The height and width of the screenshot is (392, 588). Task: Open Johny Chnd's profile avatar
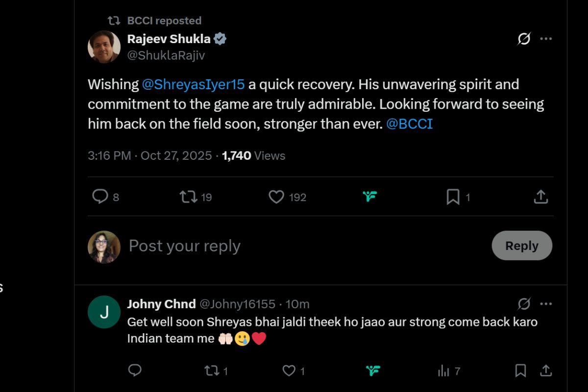104,311
